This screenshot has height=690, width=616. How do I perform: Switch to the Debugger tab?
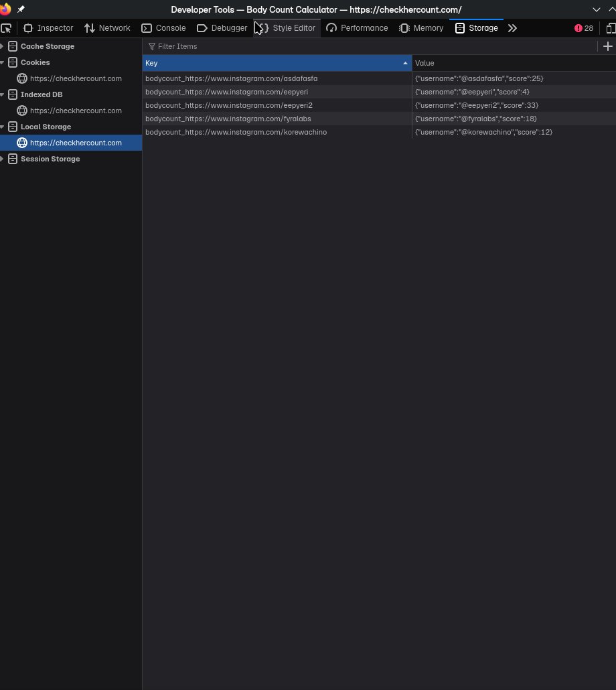click(222, 28)
